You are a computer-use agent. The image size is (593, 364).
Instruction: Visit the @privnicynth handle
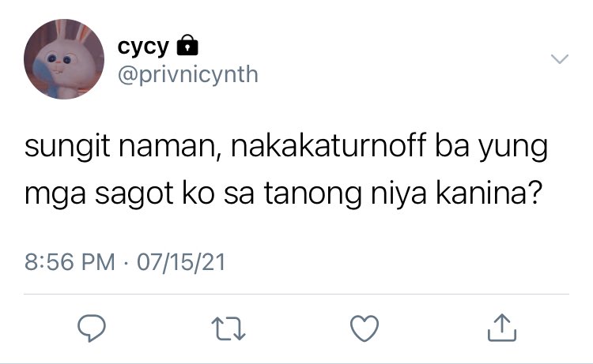188,74
